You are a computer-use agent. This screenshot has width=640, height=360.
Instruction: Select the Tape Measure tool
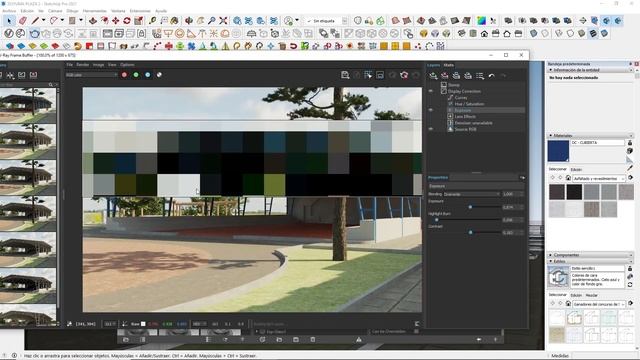(x=153, y=20)
